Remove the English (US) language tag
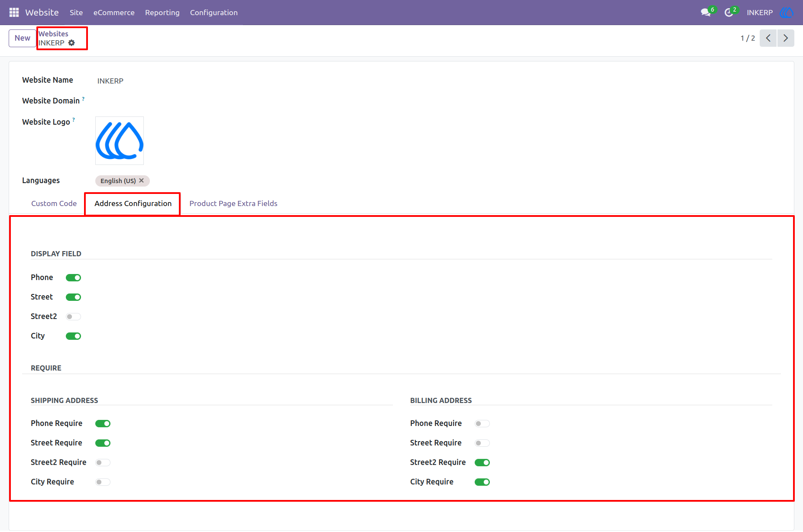 (141, 181)
